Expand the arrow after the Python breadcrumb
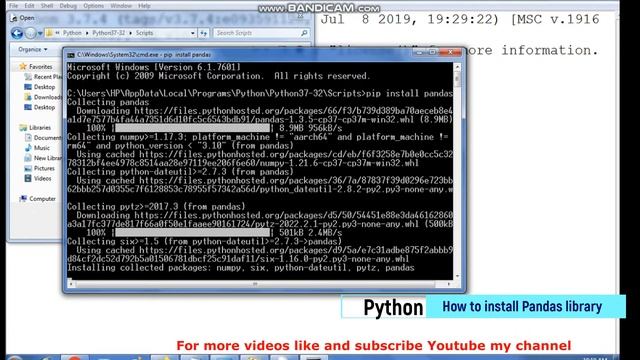 point(87,33)
